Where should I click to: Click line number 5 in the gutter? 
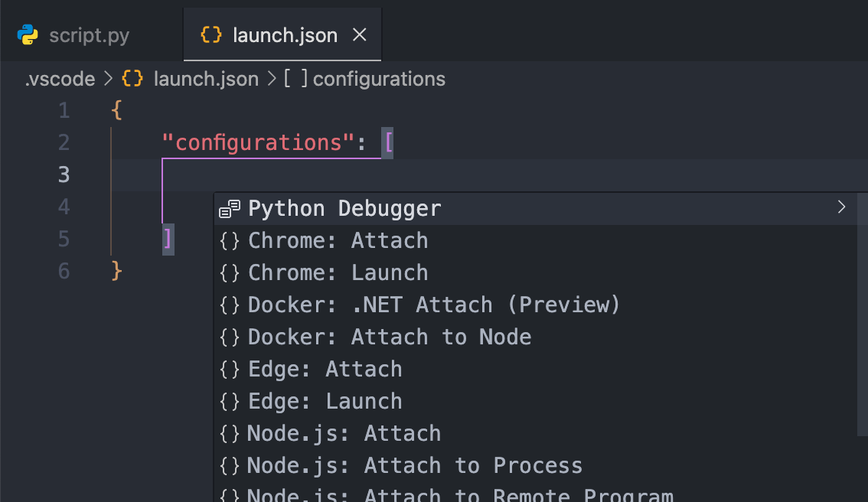click(64, 240)
